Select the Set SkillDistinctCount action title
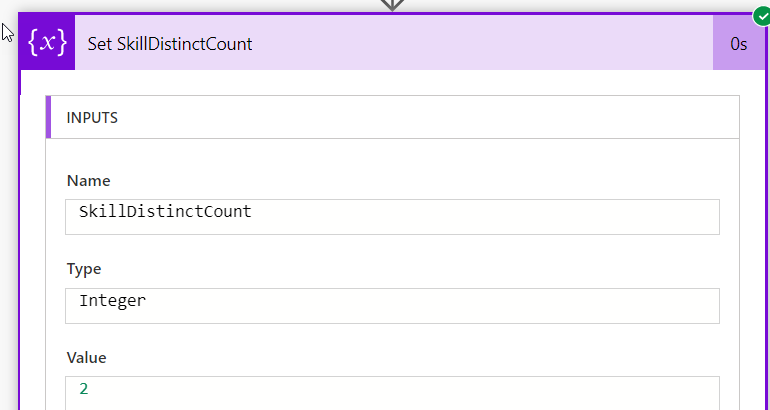Screen dimensions: 770x410 click(x=170, y=44)
